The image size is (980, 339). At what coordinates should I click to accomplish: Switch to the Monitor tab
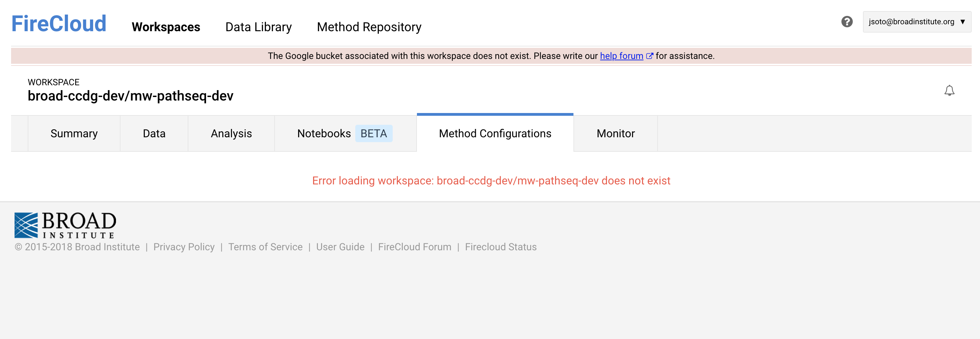pos(616,134)
